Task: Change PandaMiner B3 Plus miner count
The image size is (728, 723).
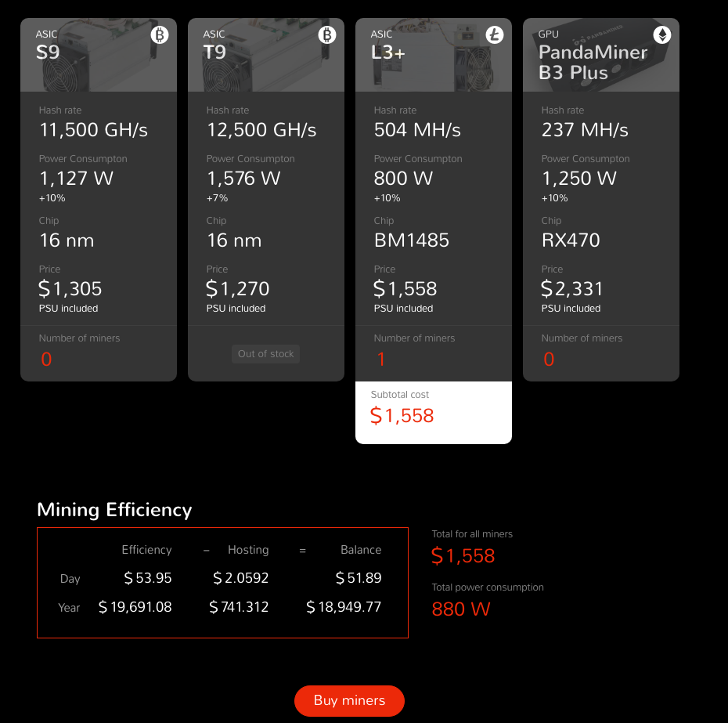Action: tap(549, 360)
